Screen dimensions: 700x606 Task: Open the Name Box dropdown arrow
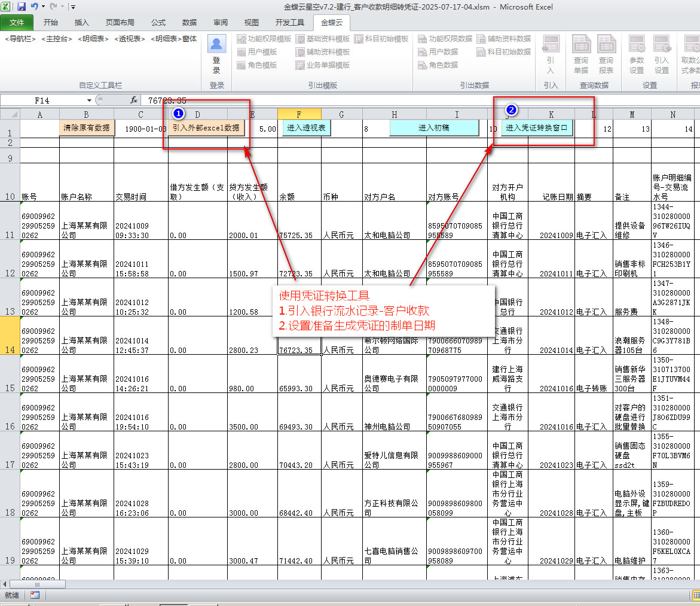coord(89,101)
